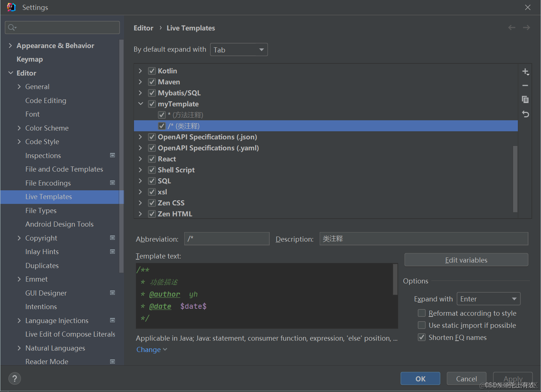Open the By default expand with dropdown
Screen dimensions: 541x392
239,50
